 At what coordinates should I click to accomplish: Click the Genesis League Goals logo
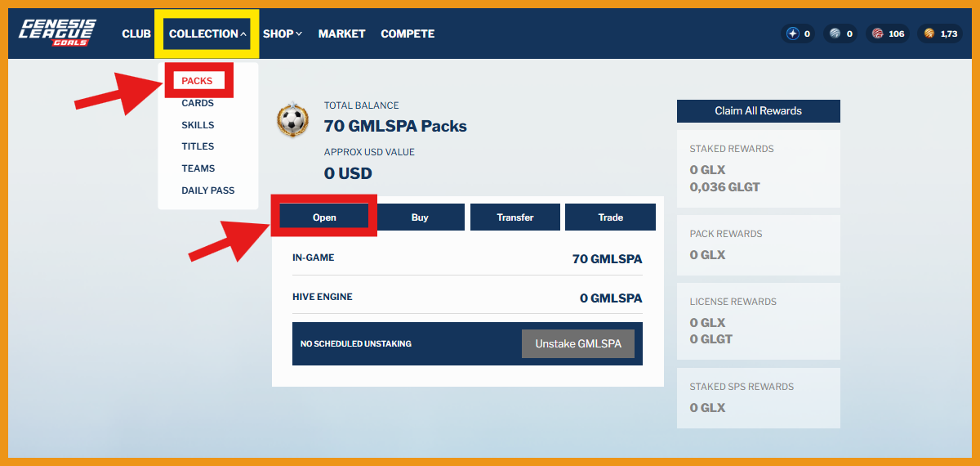[58, 33]
